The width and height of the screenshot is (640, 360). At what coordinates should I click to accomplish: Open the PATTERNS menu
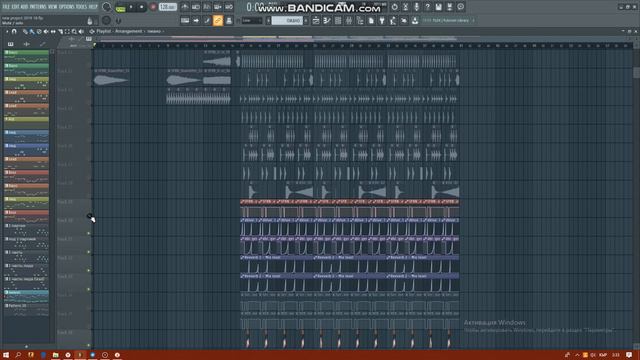pyautogui.click(x=38, y=7)
